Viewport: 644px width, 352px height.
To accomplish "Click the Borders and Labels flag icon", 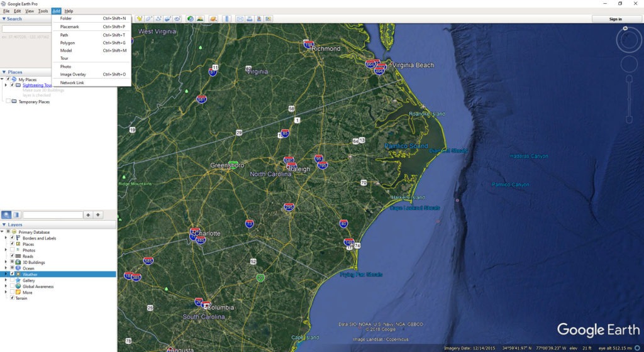I will (18, 238).
